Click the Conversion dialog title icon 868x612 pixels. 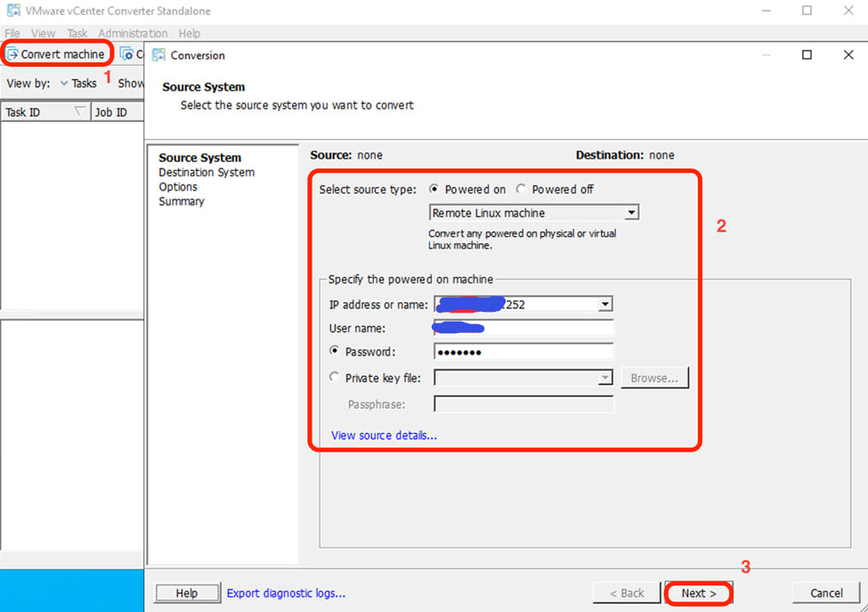pyautogui.click(x=158, y=55)
